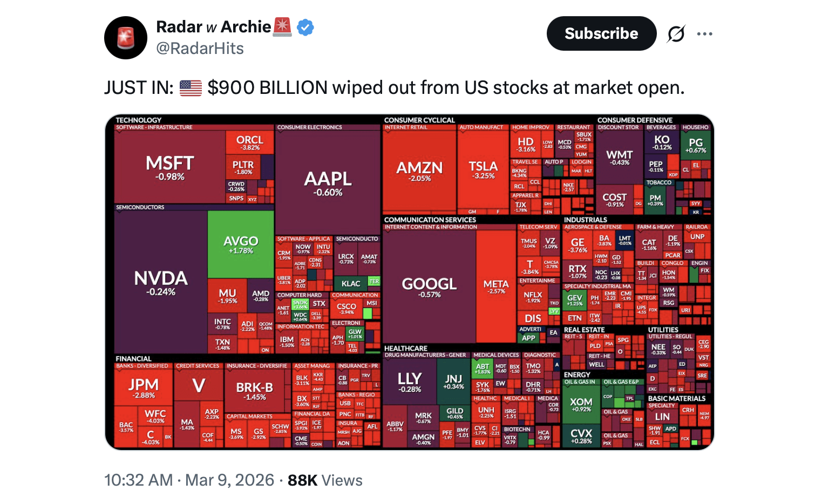Screen dimensions: 815x504
Task: Open the crossed-circle mute icon beside Subscribe
Action: (x=675, y=33)
